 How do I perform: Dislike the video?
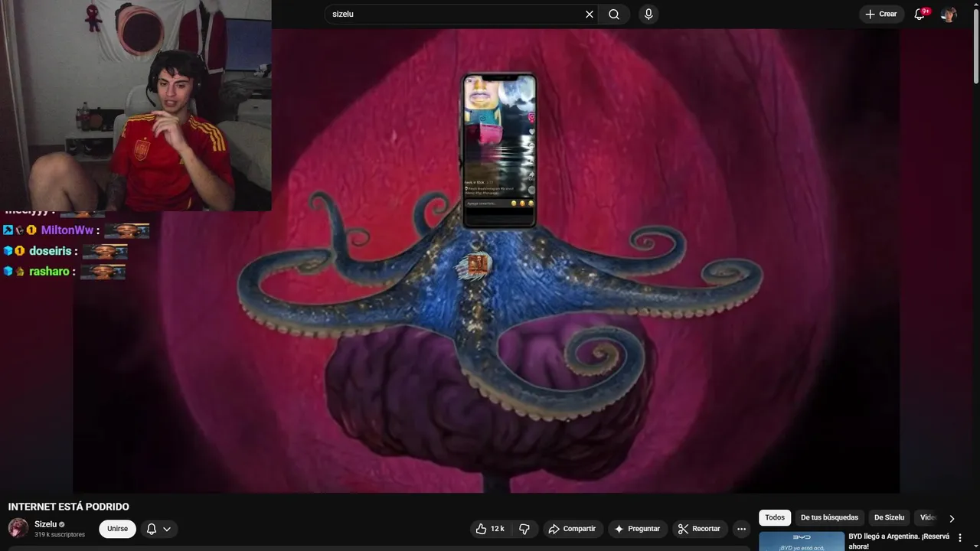tap(524, 529)
